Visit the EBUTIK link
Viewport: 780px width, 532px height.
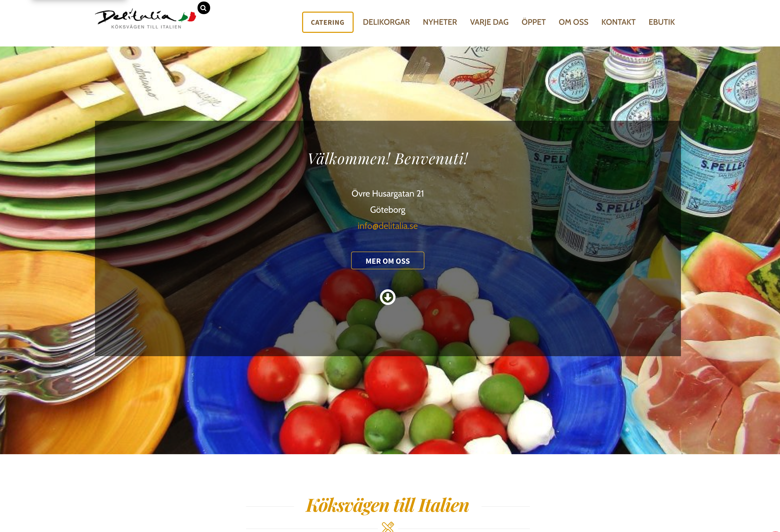pyautogui.click(x=662, y=22)
